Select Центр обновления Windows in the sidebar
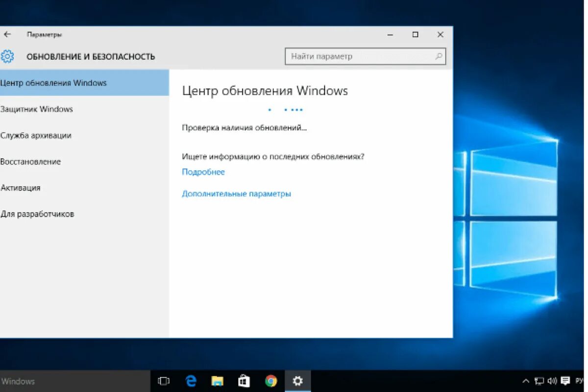 (84, 83)
